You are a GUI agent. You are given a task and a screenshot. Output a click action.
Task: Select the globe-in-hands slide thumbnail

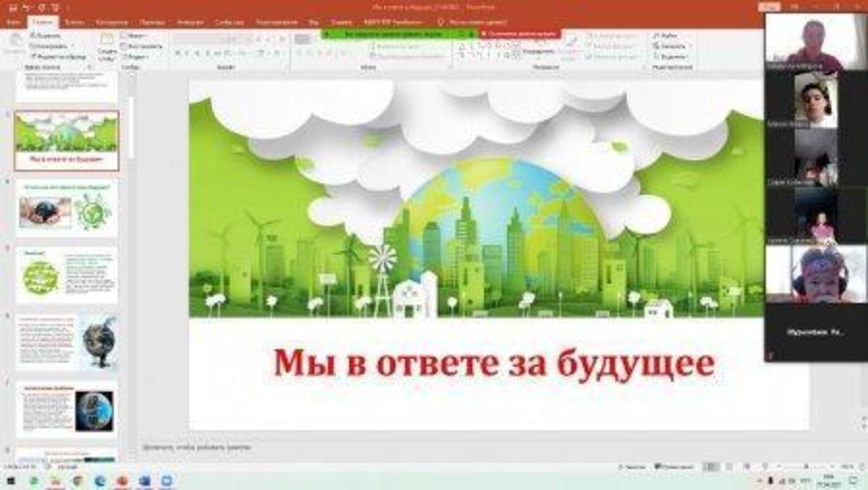point(67,210)
